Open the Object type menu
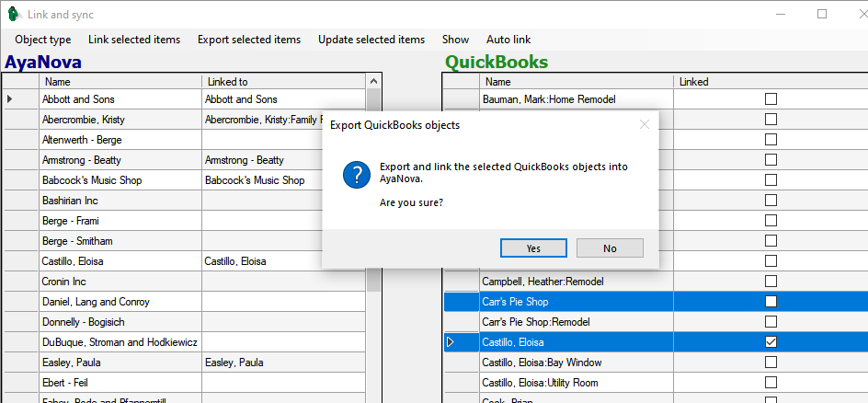Image resolution: width=868 pixels, height=403 pixels. [x=43, y=40]
